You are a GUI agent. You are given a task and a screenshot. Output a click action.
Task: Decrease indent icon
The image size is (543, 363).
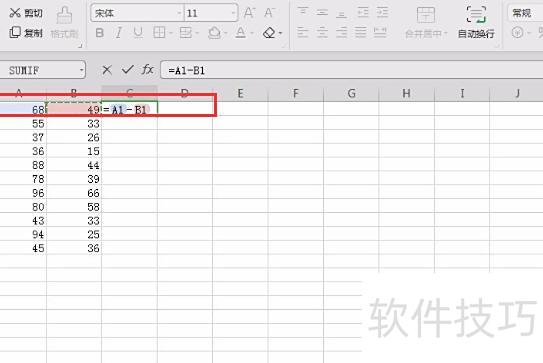(x=363, y=12)
